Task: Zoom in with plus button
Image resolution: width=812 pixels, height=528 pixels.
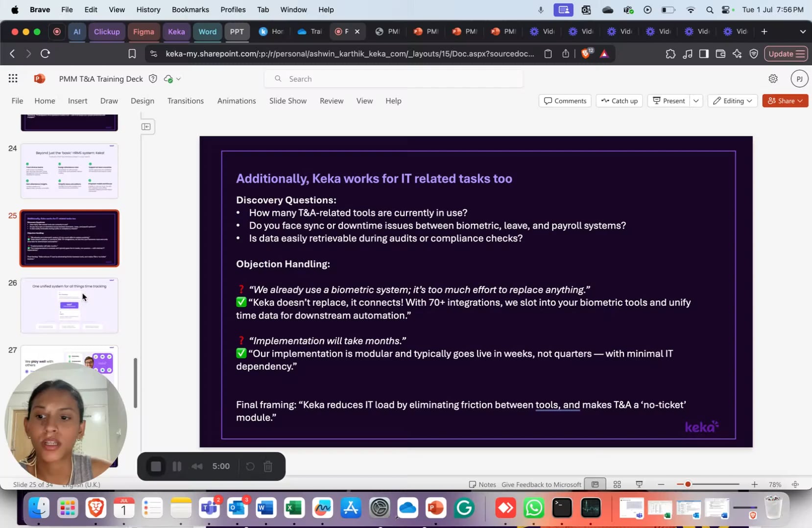Action: 754,484
